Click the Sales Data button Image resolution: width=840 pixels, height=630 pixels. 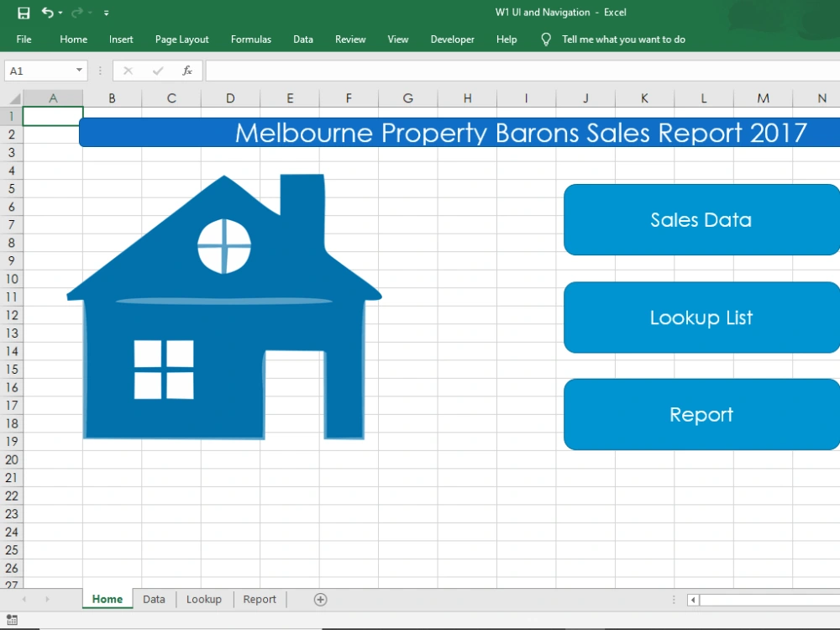click(x=701, y=219)
